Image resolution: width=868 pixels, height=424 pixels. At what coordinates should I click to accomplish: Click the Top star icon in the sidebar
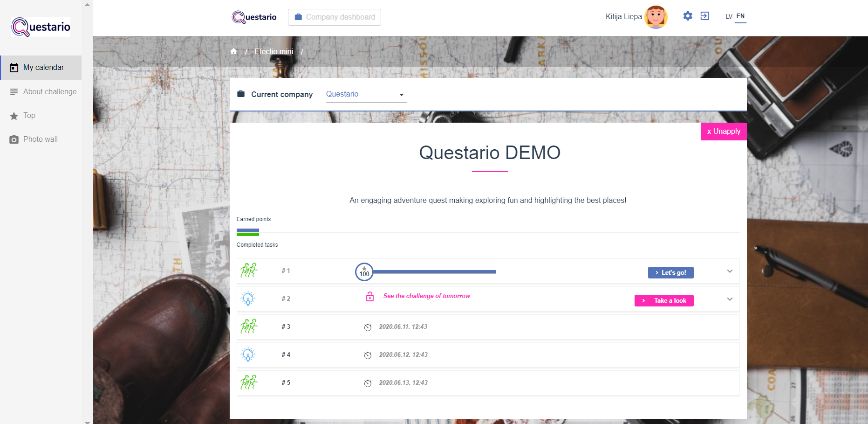click(x=14, y=116)
